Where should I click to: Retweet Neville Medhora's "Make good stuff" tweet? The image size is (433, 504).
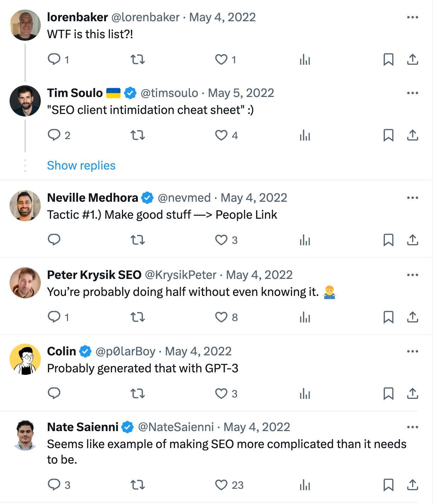tap(137, 240)
